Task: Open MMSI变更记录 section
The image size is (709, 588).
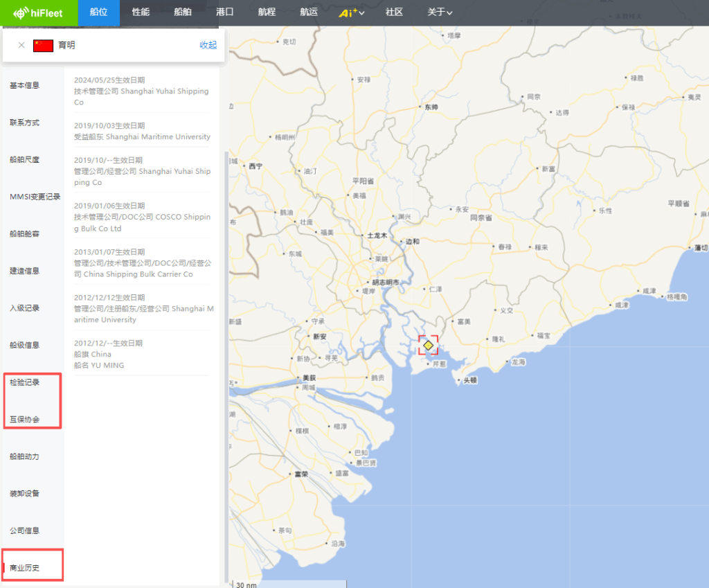Action: (35, 197)
